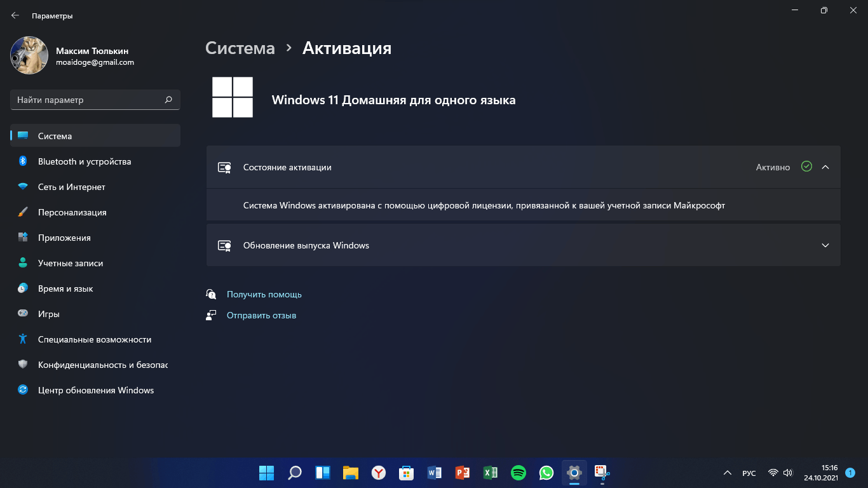Click the 'Обновление выпуска Windows' certificate icon
This screenshot has height=488, width=868.
tap(224, 245)
